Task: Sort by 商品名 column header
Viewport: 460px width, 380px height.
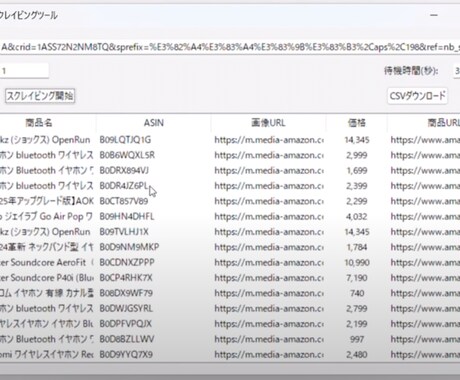Action: 39,123
